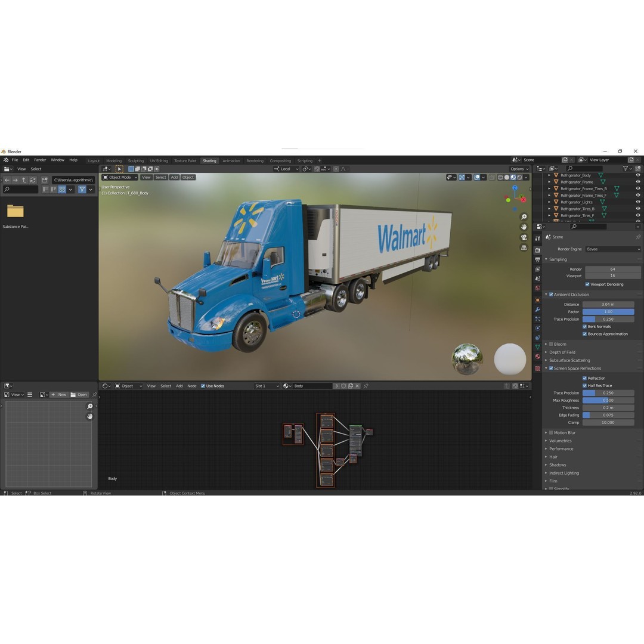The image size is (644, 644).
Task: Adjust Screen Space Reflections Max Roughness slider
Action: tap(608, 401)
